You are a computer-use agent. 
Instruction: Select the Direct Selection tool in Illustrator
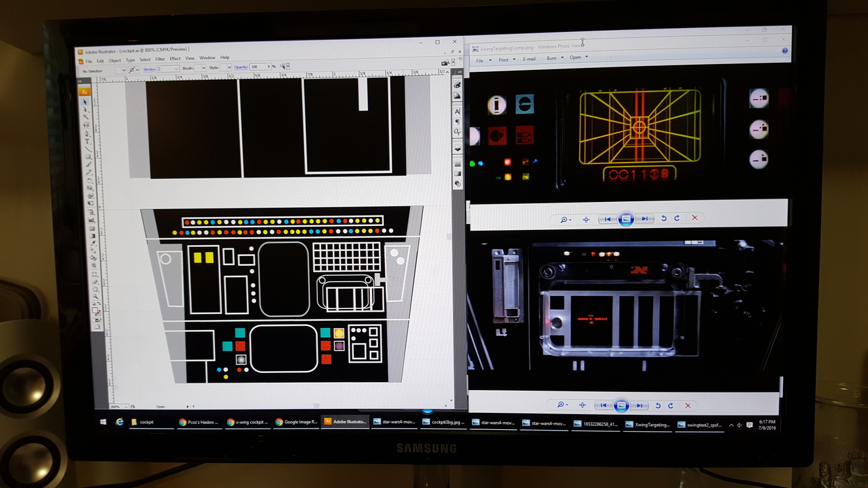(x=86, y=109)
